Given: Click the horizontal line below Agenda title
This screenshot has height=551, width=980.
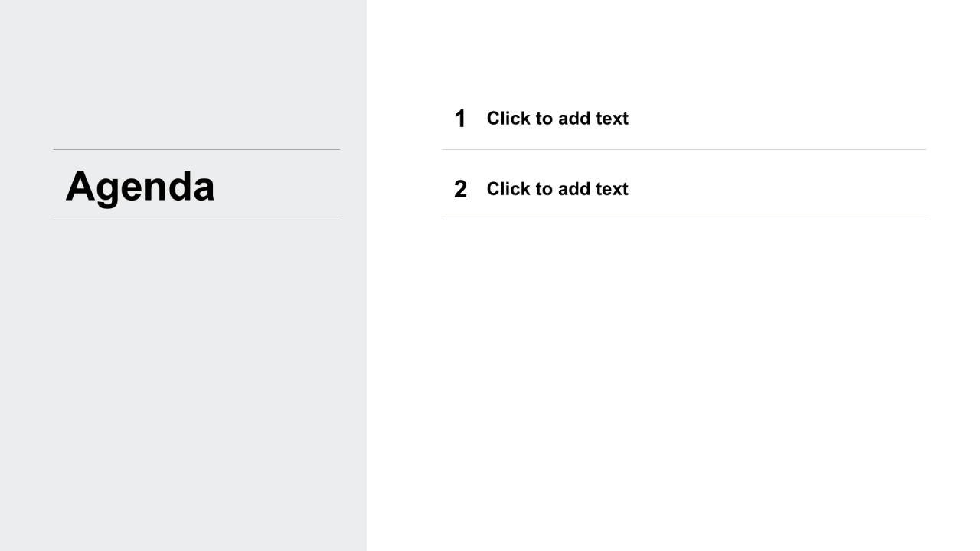Looking at the screenshot, I should pos(196,220).
